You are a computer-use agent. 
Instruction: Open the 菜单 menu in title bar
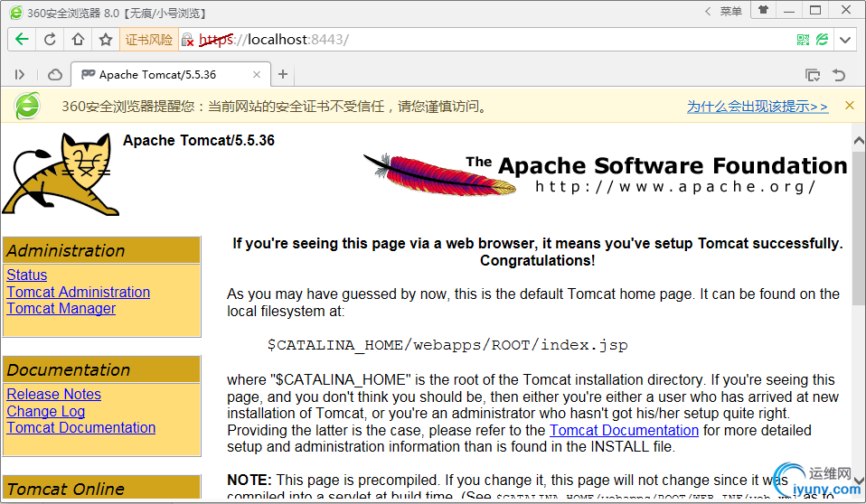click(731, 11)
